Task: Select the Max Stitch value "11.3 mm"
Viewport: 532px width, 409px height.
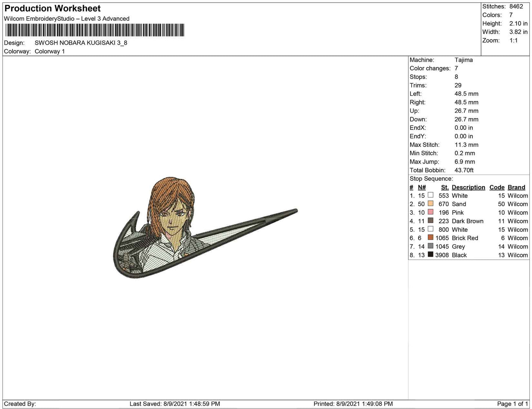Action: pyautogui.click(x=466, y=145)
